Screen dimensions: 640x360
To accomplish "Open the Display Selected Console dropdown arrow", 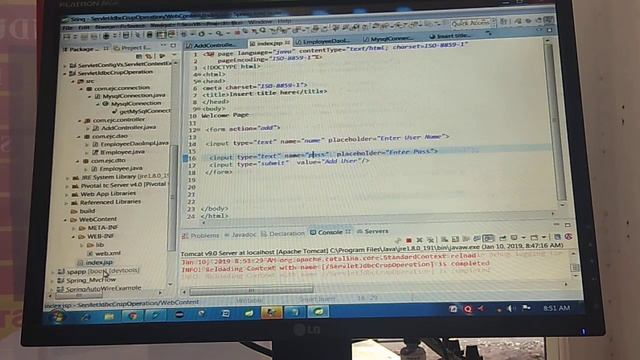I will pyautogui.click(x=523, y=238).
